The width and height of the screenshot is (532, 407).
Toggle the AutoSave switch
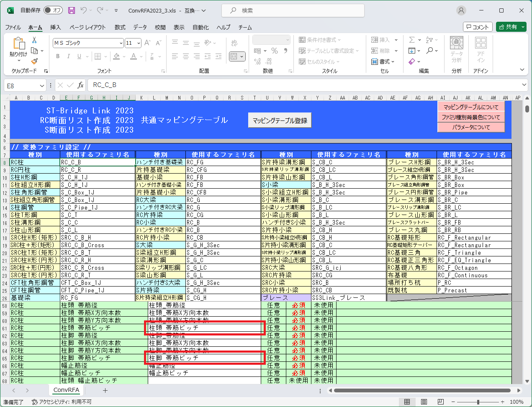click(53, 10)
